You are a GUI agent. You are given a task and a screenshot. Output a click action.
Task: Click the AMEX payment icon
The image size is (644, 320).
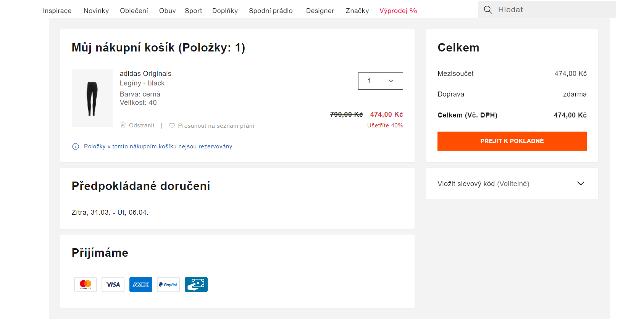tap(140, 284)
